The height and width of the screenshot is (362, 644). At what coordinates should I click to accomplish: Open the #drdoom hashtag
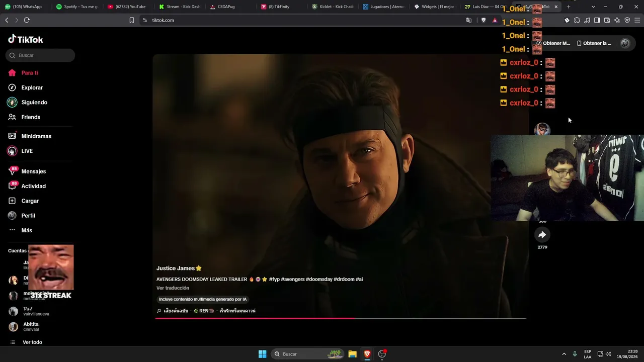344,280
